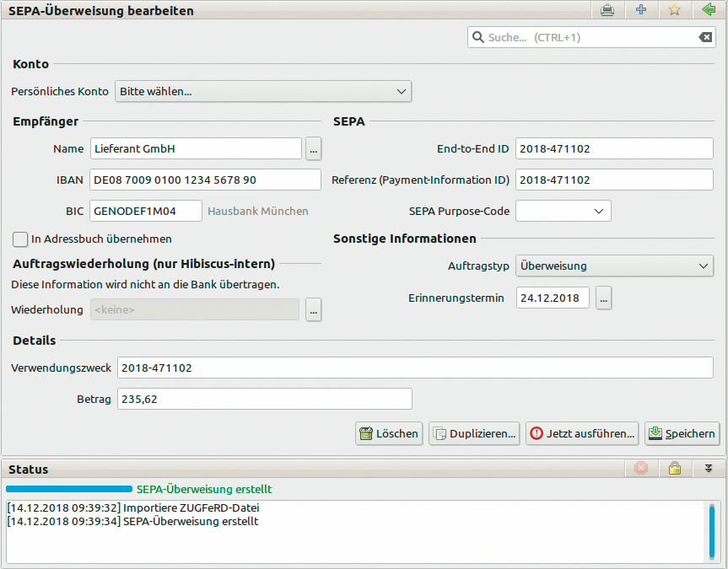Click the print icon in title bar
Viewport: 728px width, 569px height.
607,11
